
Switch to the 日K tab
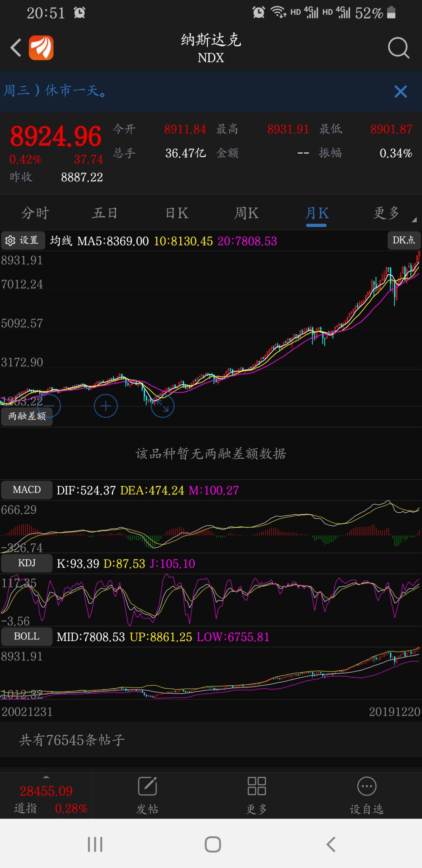177,213
